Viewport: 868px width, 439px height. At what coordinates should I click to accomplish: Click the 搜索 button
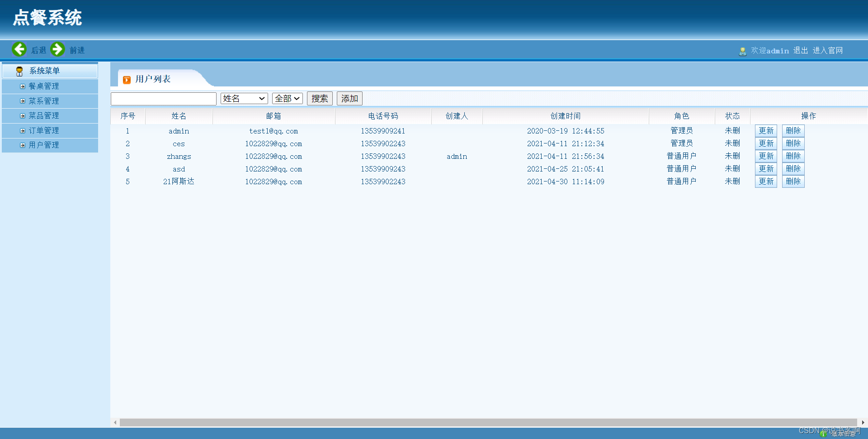[320, 98]
